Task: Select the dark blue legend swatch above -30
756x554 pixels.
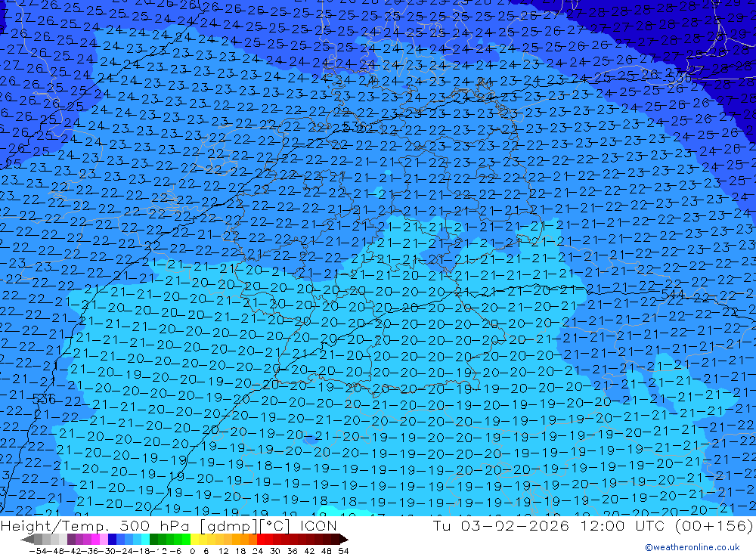Action: point(112,539)
